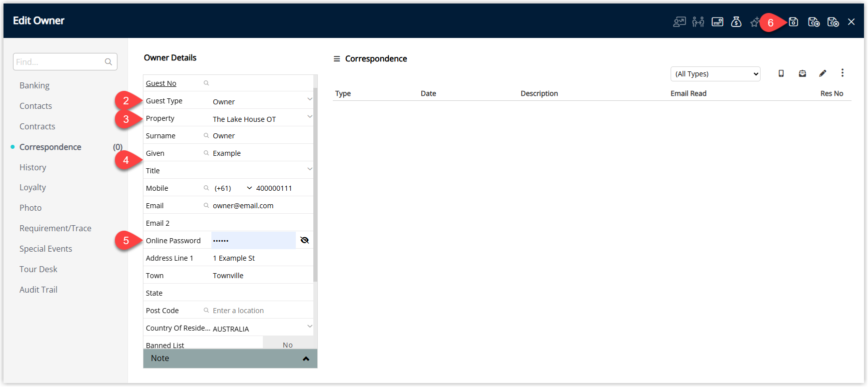Click the open envelope email correspondence icon

tap(803, 73)
